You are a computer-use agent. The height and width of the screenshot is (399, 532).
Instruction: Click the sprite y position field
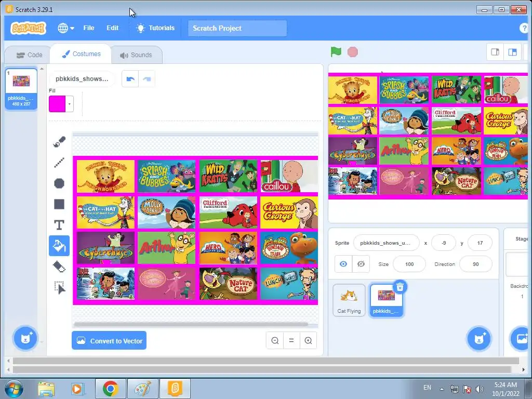coord(480,243)
